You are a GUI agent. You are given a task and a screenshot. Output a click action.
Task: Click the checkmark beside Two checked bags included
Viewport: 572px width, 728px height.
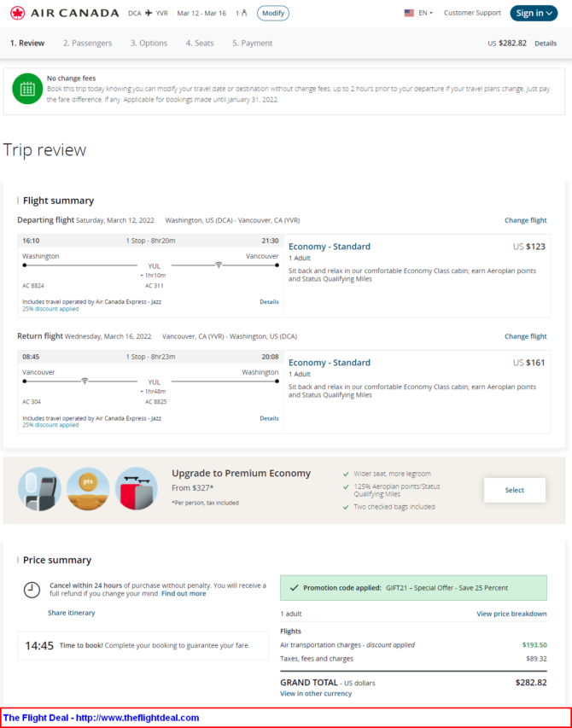346,507
